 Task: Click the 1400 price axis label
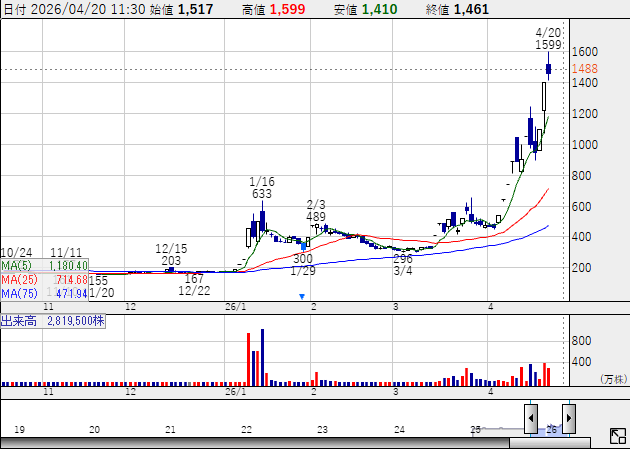[x=585, y=83]
